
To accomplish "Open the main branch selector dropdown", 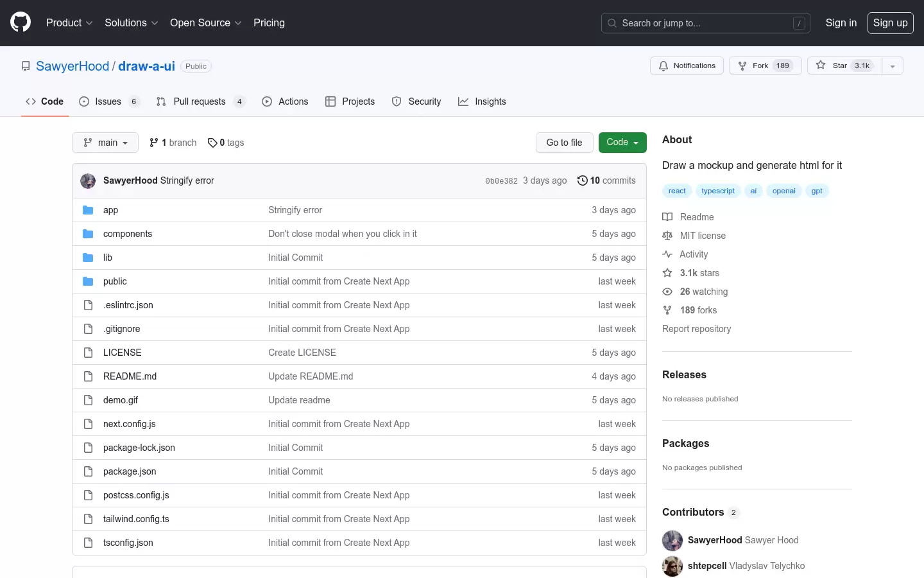I will click(105, 143).
